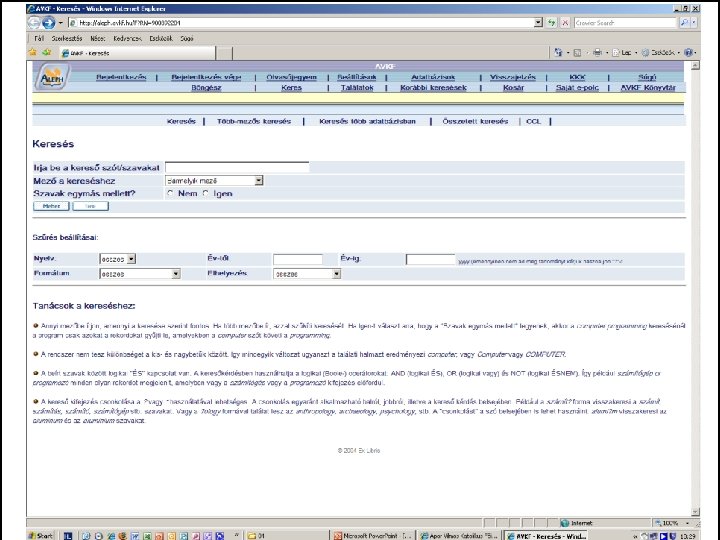Screen dimensions: 720x540
Task: Open recent pages dropdown beside Forward button
Action: 60,22
